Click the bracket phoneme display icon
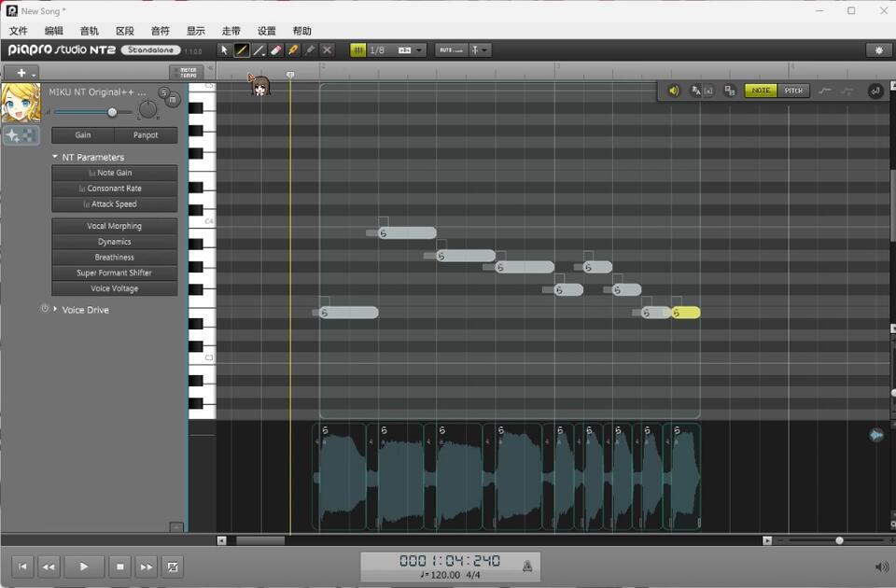 point(708,91)
